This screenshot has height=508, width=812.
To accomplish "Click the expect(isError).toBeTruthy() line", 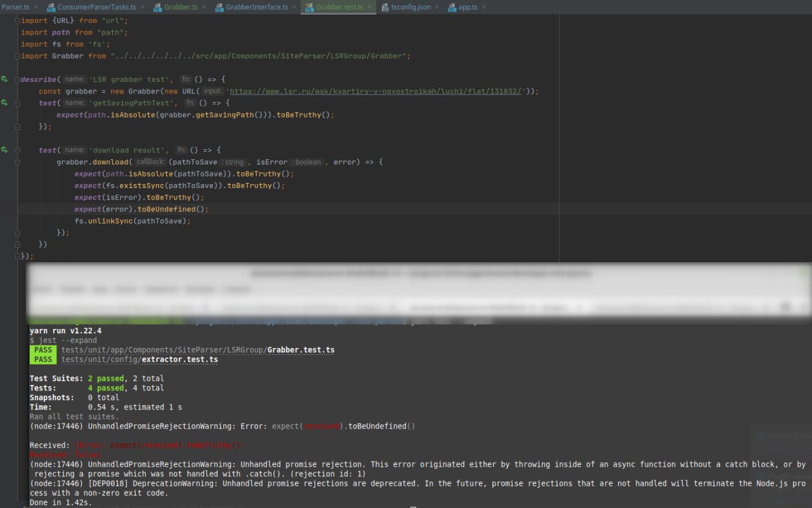I will pos(139,197).
